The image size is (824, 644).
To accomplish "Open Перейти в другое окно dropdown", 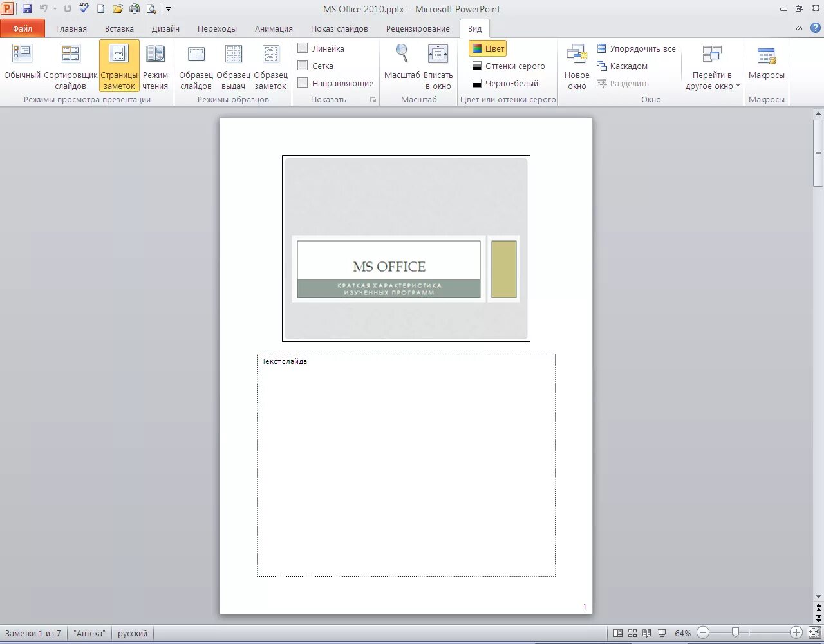I will [712, 65].
